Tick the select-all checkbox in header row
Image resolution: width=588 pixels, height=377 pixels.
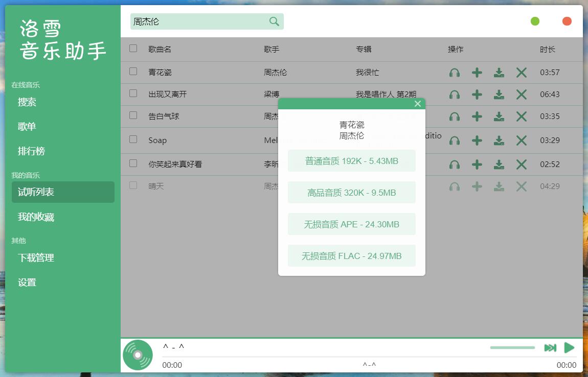coord(134,49)
